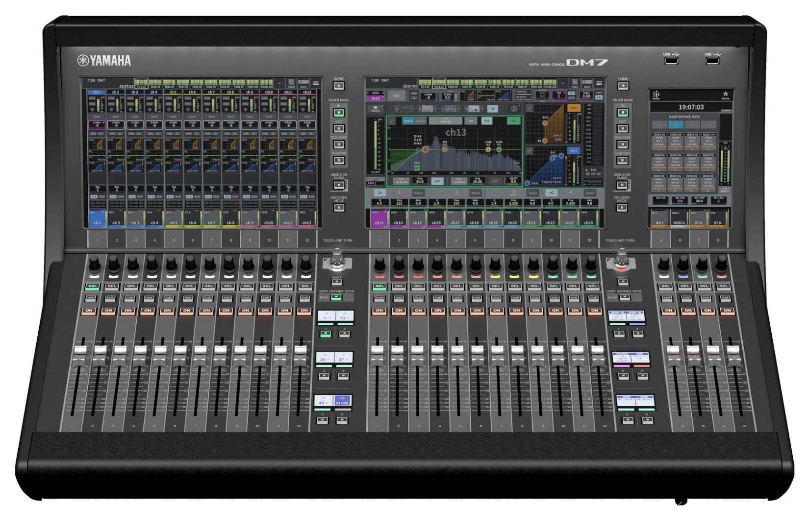Image resolution: width=807 pixels, height=532 pixels.
Task: Tap the DYN1 gate curve thumbnail icon
Action: point(467,96)
